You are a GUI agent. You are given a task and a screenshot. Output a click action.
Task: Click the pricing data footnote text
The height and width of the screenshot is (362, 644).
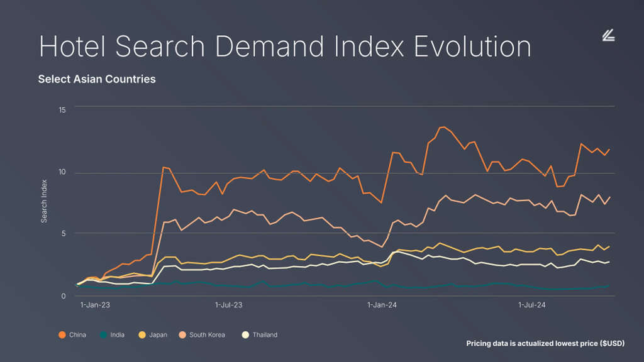click(x=545, y=343)
